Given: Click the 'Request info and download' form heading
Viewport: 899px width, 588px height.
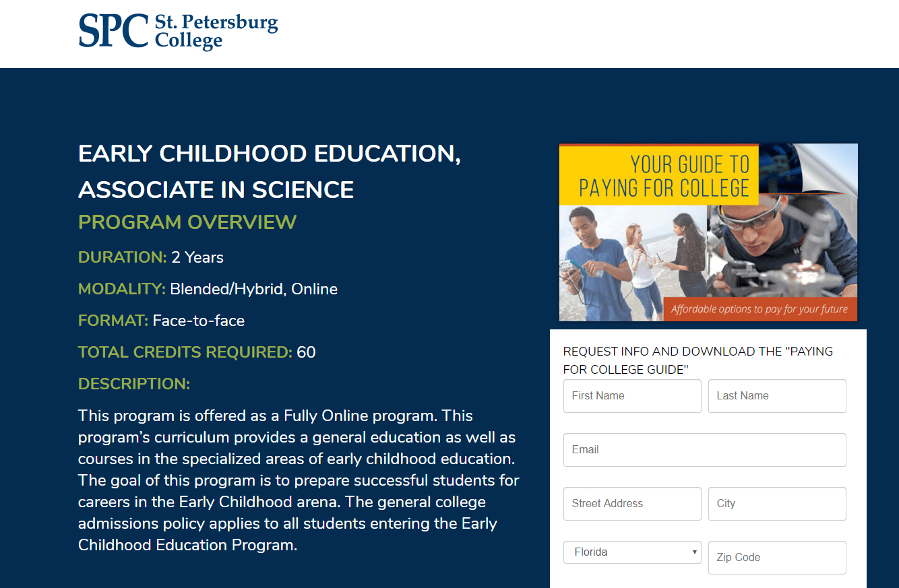Looking at the screenshot, I should pos(698,360).
